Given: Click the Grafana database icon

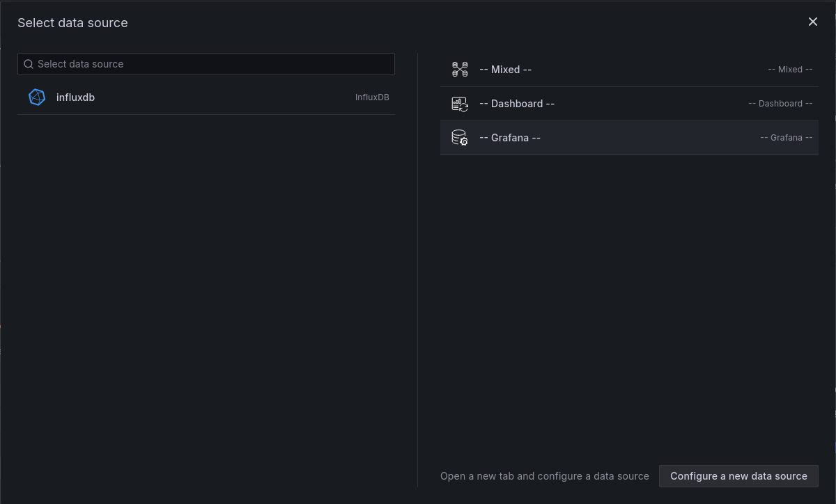Looking at the screenshot, I should pos(460,138).
